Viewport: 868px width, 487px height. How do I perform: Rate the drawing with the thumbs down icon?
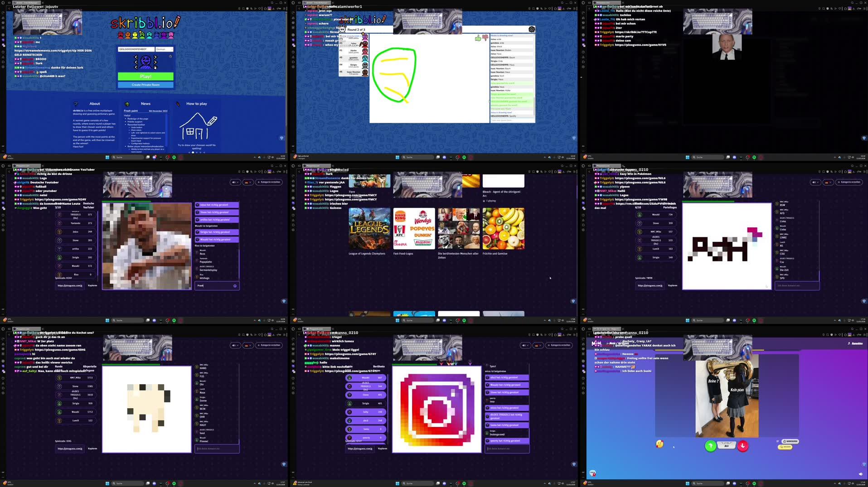[x=485, y=38]
